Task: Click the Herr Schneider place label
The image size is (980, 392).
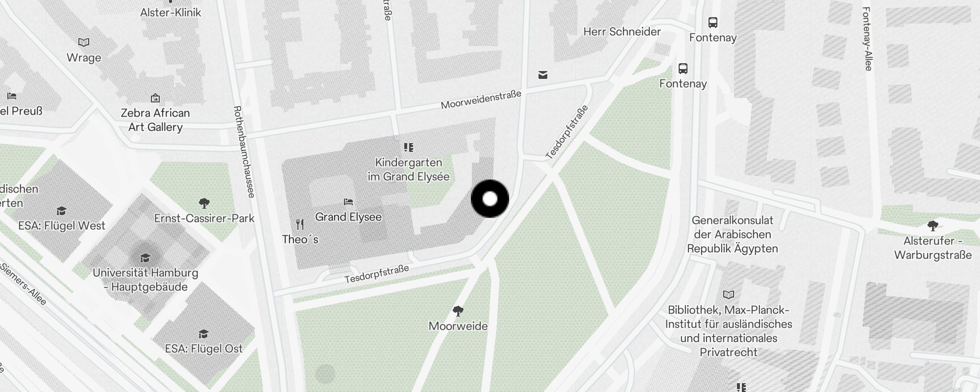Action: pos(622,32)
